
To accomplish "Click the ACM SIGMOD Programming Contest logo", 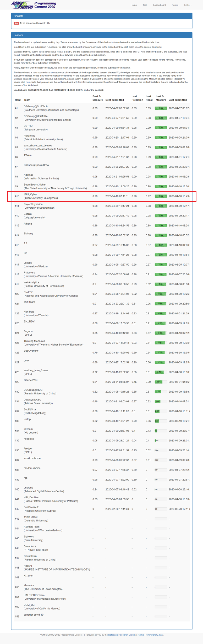I will 34,5.
